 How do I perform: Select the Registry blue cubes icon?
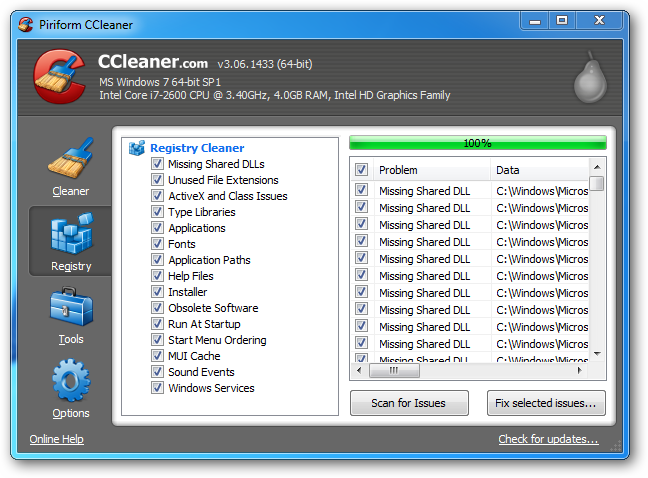click(71, 233)
